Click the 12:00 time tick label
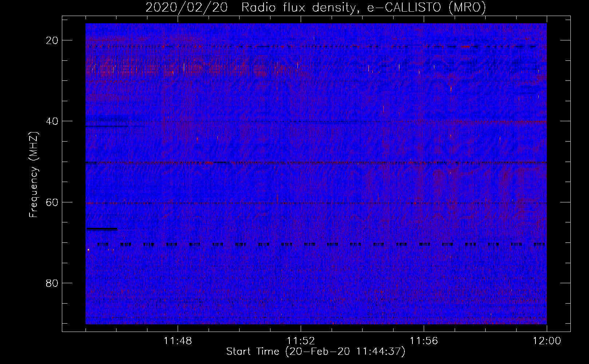This screenshot has height=364, width=589. [547, 341]
